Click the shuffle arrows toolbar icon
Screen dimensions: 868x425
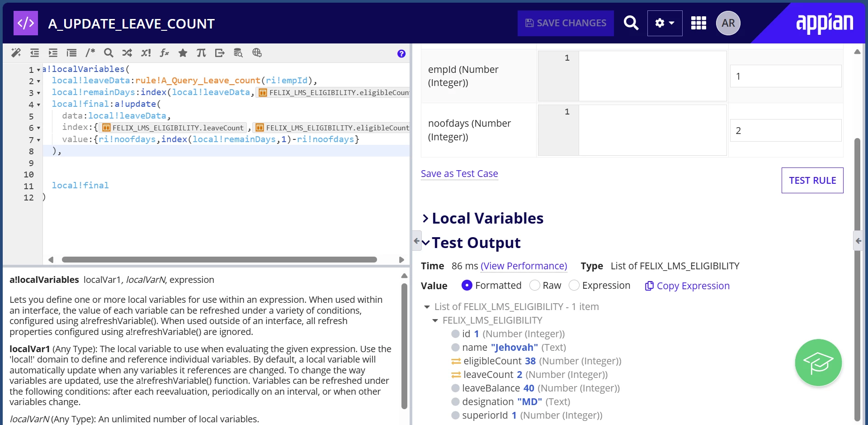point(127,53)
